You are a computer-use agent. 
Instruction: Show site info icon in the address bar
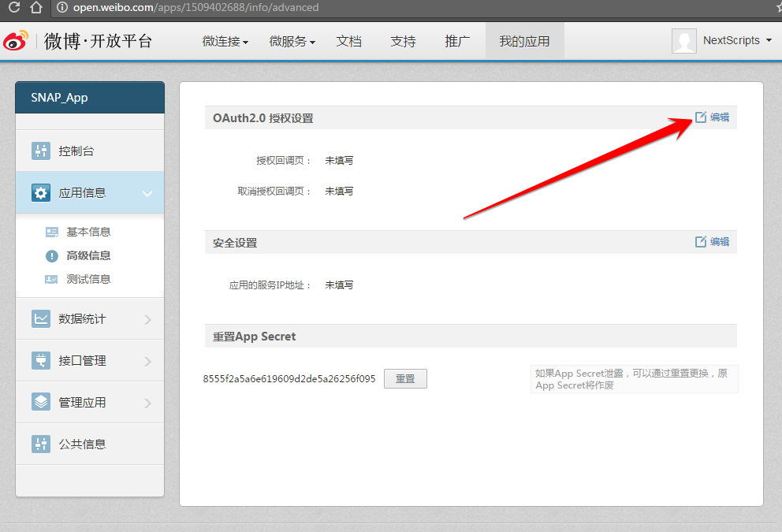tap(61, 7)
